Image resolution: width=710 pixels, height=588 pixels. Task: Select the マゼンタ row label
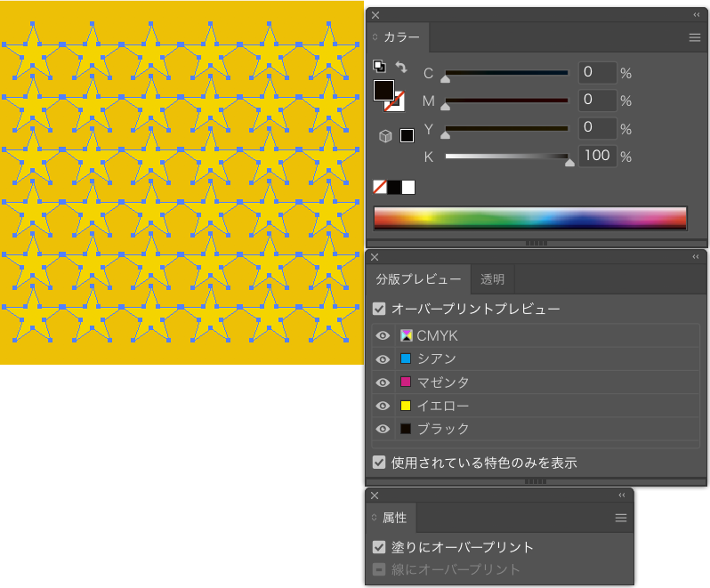(443, 382)
